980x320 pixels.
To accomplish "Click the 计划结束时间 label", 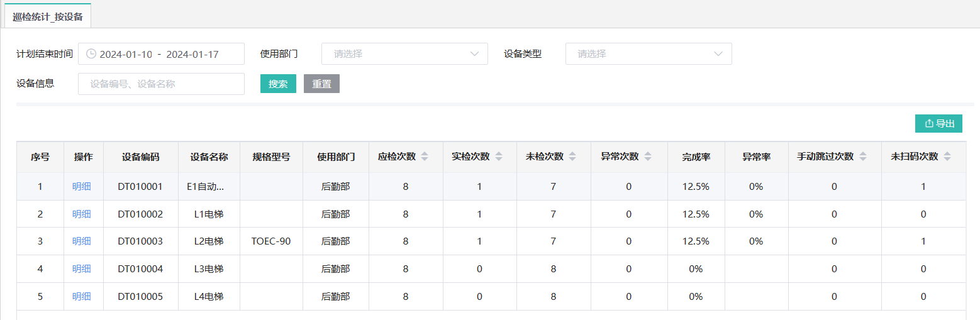I will click(x=45, y=54).
